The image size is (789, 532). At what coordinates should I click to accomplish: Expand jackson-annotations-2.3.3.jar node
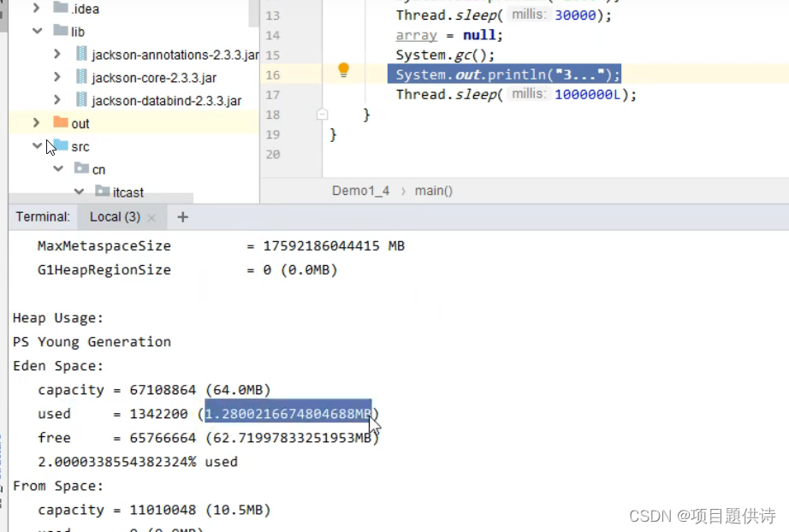point(57,54)
